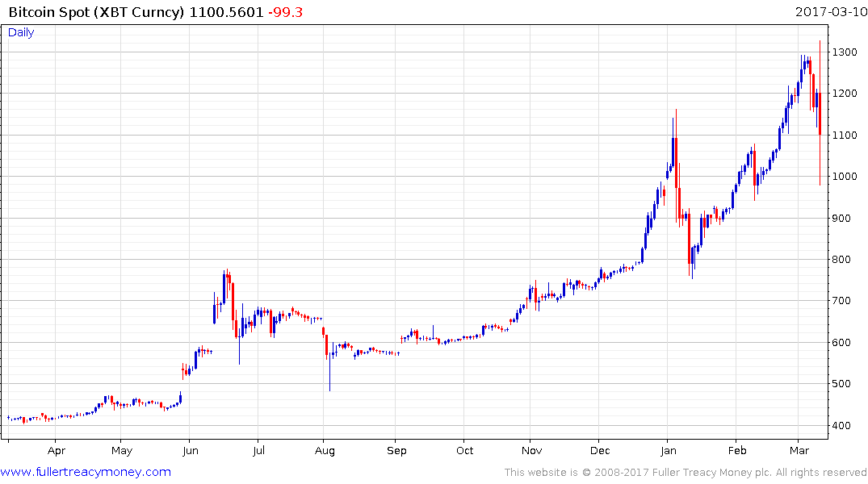The height and width of the screenshot is (484, 868).
Task: Click the Fuller Treacy Money copyright notice
Action: coord(686,473)
